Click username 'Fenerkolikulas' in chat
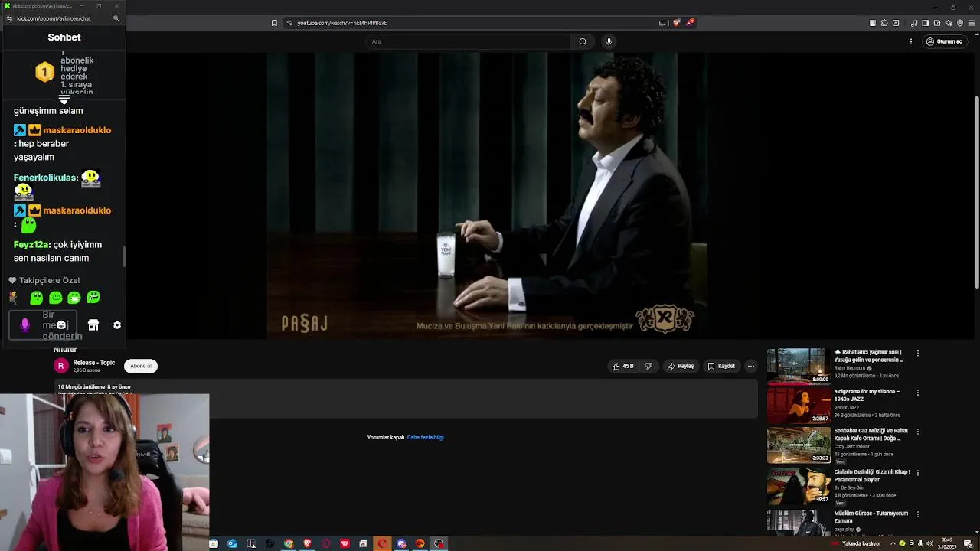The image size is (980, 551). pyautogui.click(x=45, y=178)
